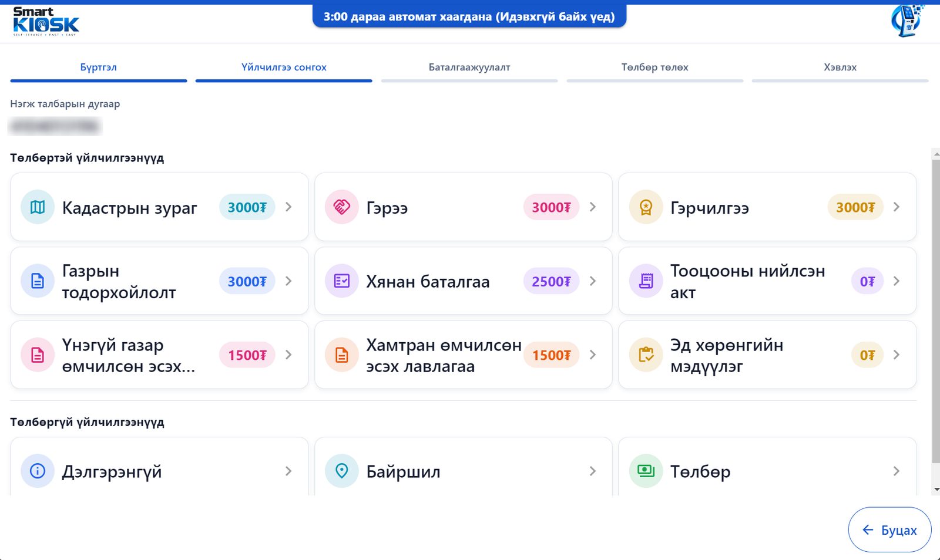Click the blurred parcel number field

coord(55,126)
